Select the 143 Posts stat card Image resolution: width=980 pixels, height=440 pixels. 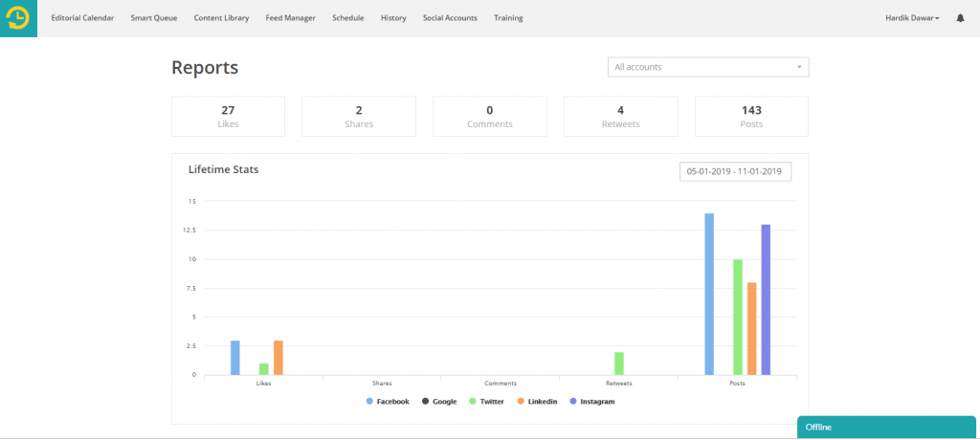tap(751, 117)
